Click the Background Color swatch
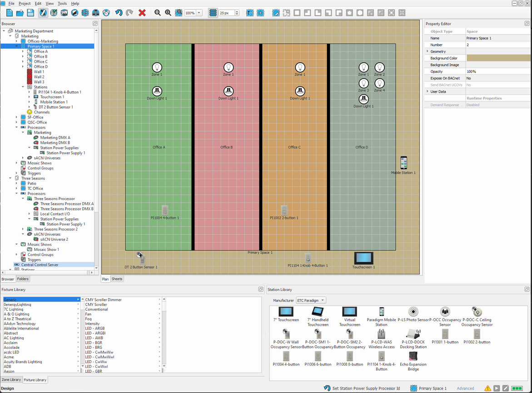 pos(497,58)
